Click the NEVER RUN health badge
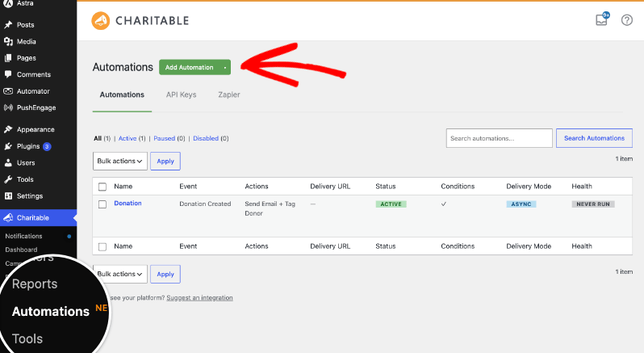This screenshot has width=644, height=353. coord(593,204)
